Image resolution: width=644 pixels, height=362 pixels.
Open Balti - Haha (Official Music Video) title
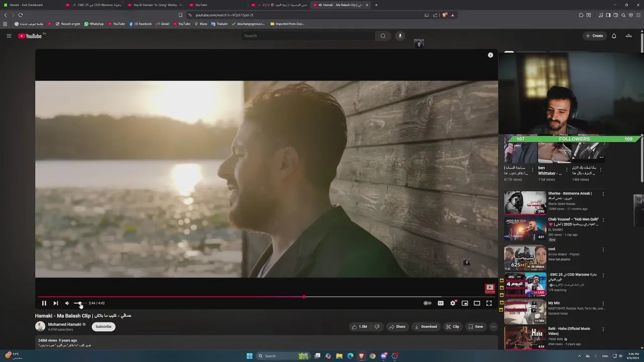[x=569, y=331]
